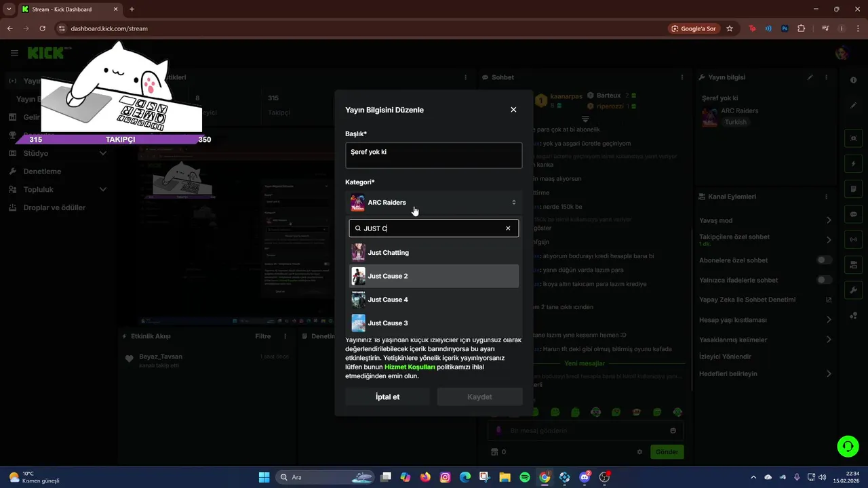868x488 pixels.
Task: Clear the JUST C category search
Action: pos(508,228)
